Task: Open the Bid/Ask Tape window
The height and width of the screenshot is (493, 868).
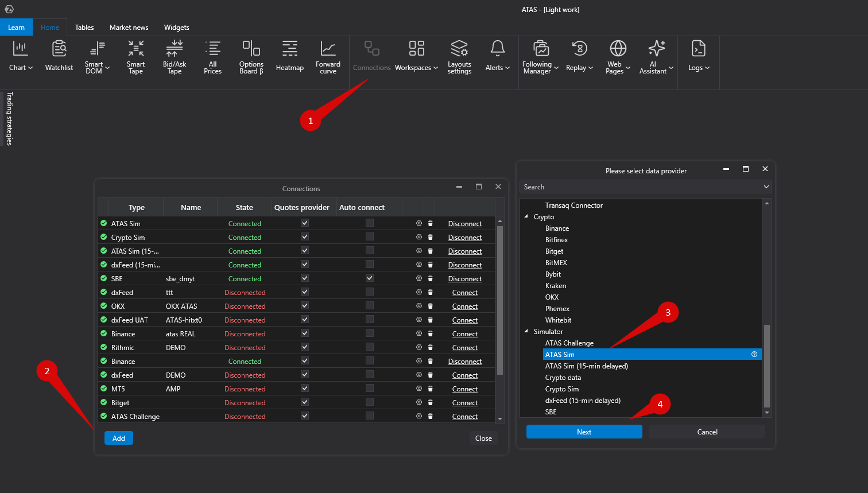Action: click(x=175, y=57)
